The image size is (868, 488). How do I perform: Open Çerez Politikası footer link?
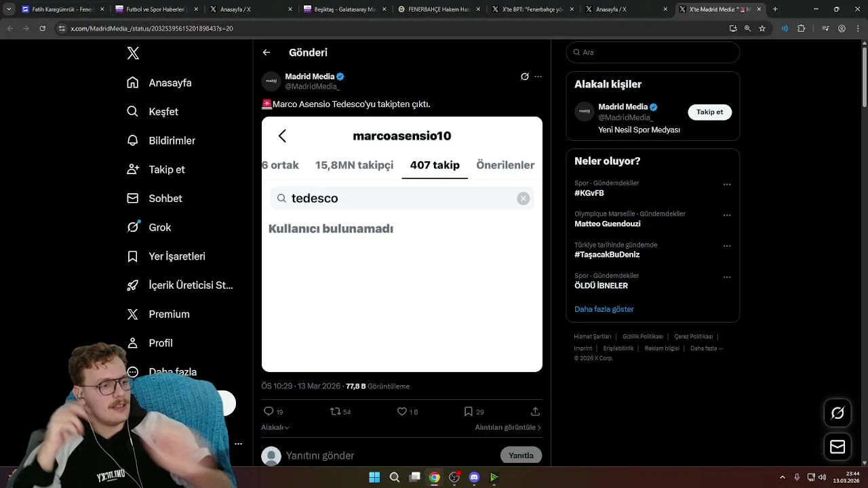click(694, 337)
